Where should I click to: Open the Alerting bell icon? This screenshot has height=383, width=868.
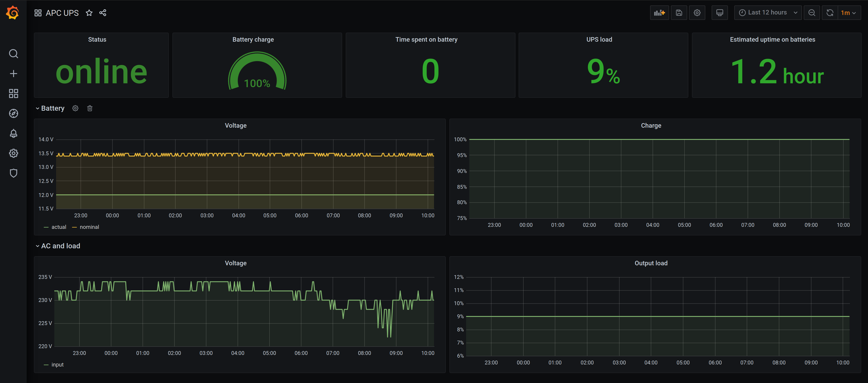[14, 133]
